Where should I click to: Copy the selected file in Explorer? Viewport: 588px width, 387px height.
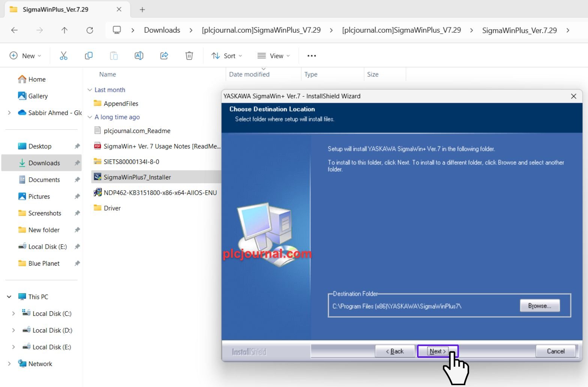pos(89,56)
